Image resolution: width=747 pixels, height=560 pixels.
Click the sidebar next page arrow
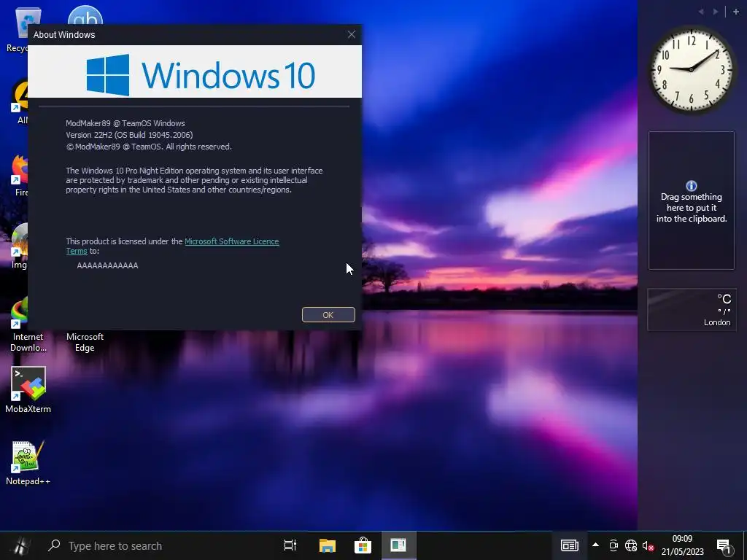(716, 12)
